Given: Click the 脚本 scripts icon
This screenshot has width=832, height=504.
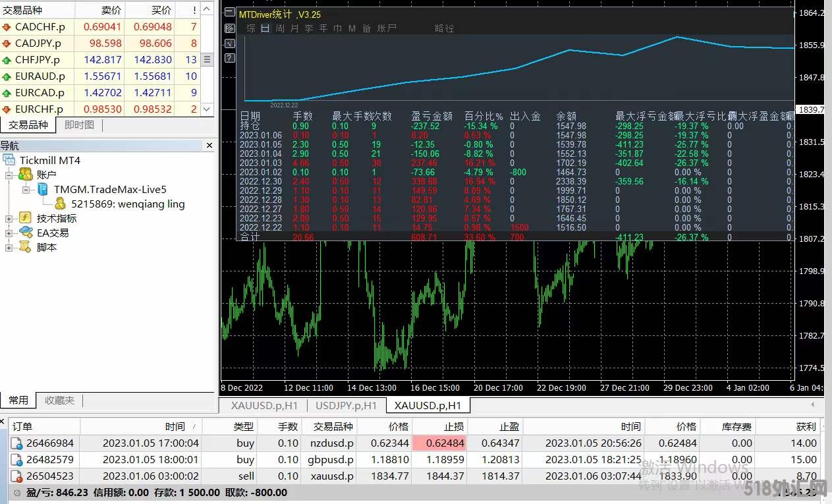Looking at the screenshot, I should coord(26,247).
